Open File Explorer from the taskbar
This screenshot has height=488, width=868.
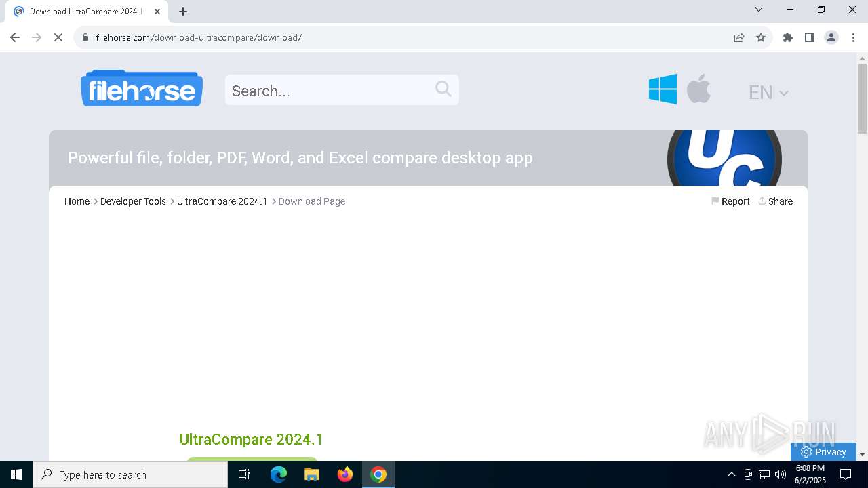coord(311,474)
